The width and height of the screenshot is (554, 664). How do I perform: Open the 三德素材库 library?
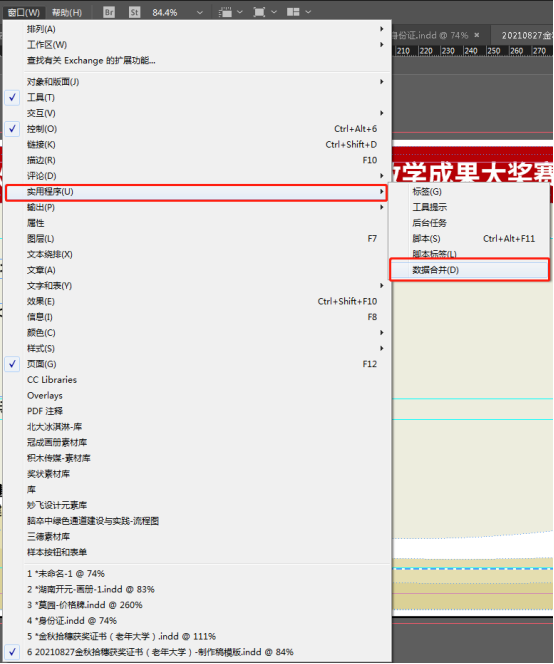pyautogui.click(x=197, y=536)
